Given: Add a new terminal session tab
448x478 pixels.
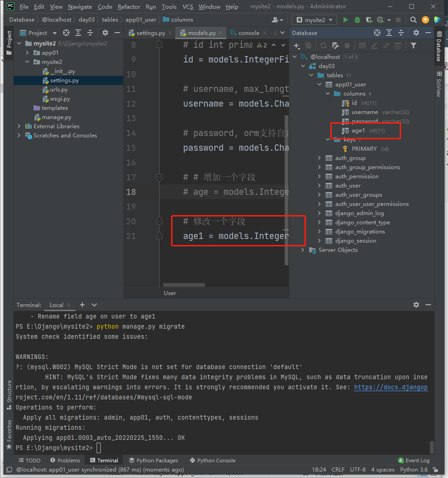Looking at the screenshot, I should (x=82, y=305).
